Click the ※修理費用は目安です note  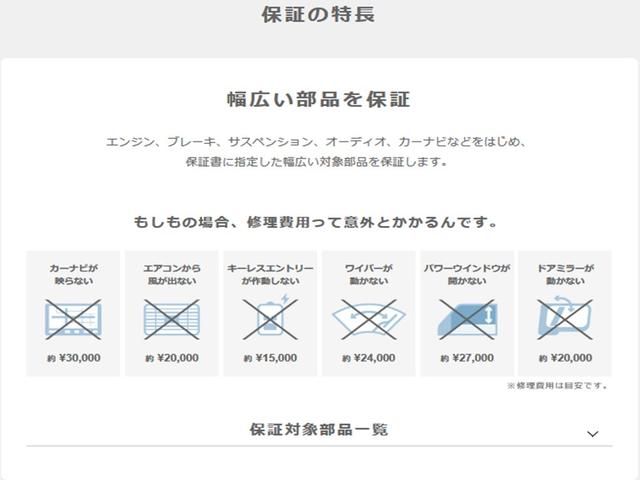click(x=558, y=385)
